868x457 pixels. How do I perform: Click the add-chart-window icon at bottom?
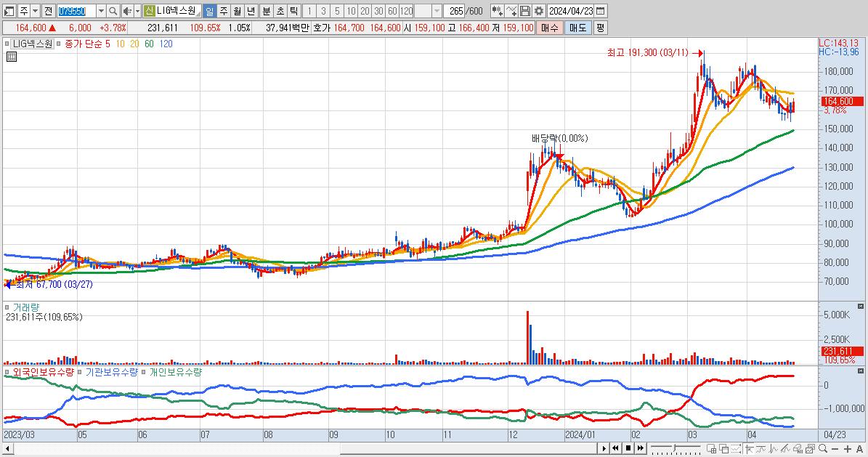711,449
